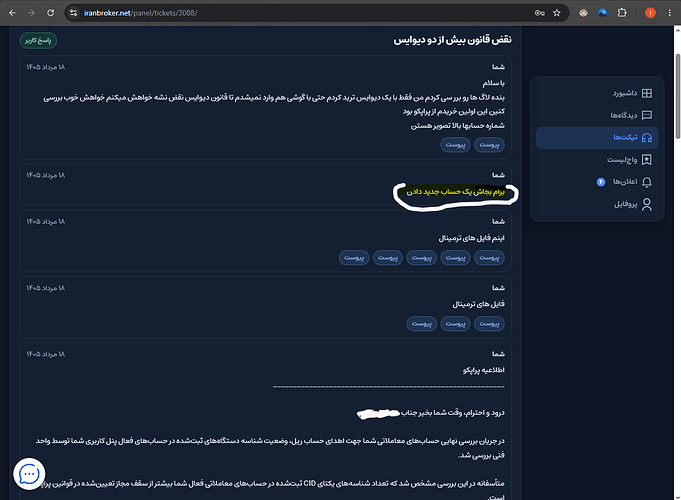Click the blue extension icon in toolbar
Screen dimensions: 681x500
point(602,13)
